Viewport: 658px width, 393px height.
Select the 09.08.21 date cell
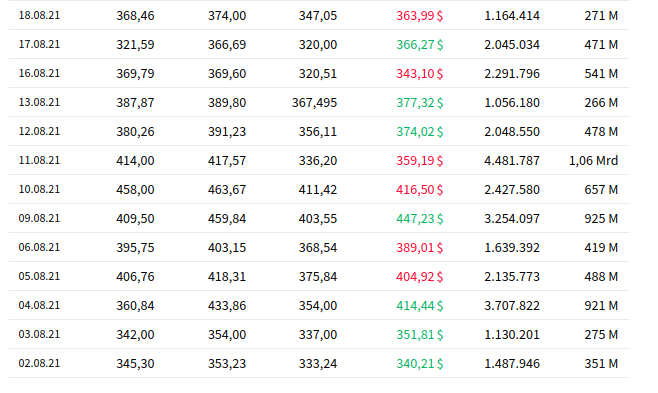click(39, 219)
